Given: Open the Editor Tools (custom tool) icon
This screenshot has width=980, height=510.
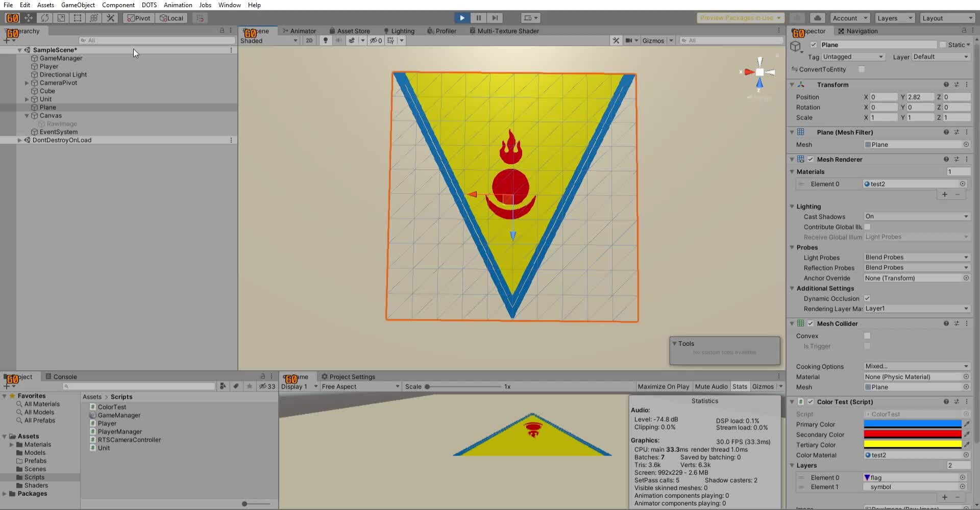Looking at the screenshot, I should 110,18.
